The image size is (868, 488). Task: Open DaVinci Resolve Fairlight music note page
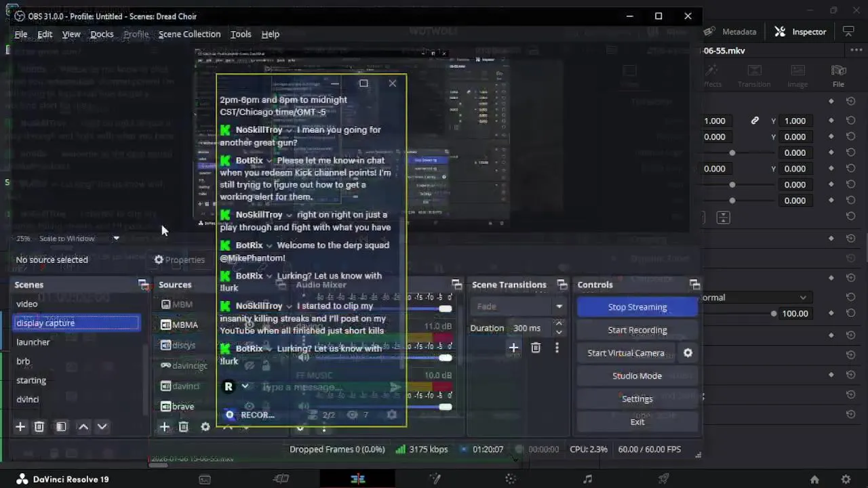pyautogui.click(x=587, y=479)
